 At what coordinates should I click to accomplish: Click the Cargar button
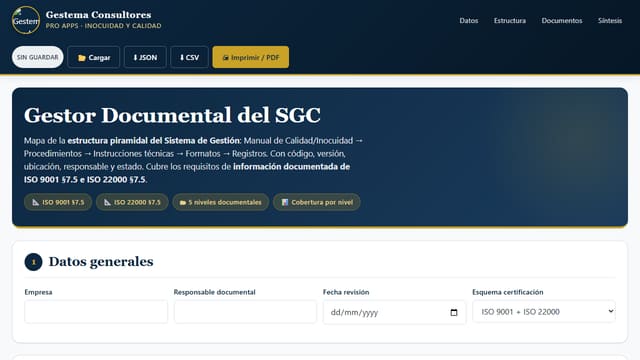[x=94, y=57]
